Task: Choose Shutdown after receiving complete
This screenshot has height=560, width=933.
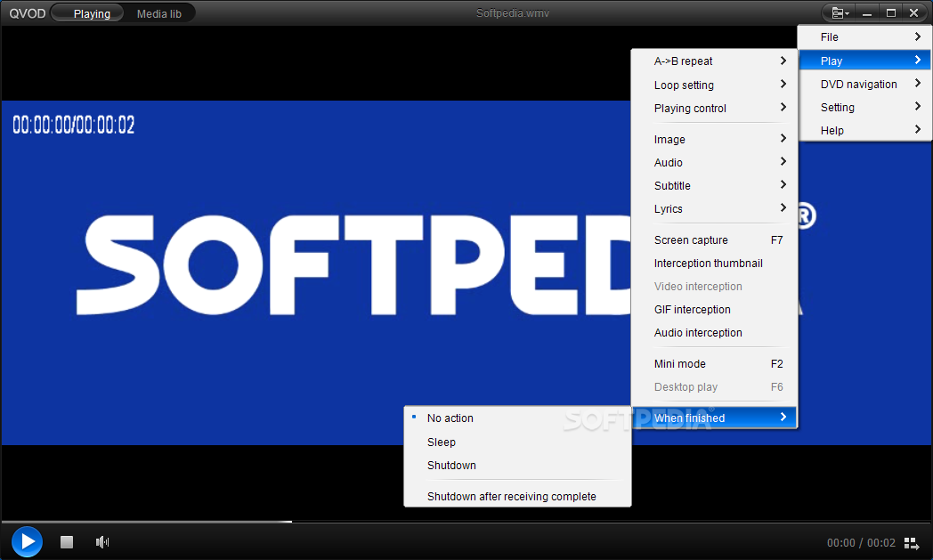Action: click(517, 496)
